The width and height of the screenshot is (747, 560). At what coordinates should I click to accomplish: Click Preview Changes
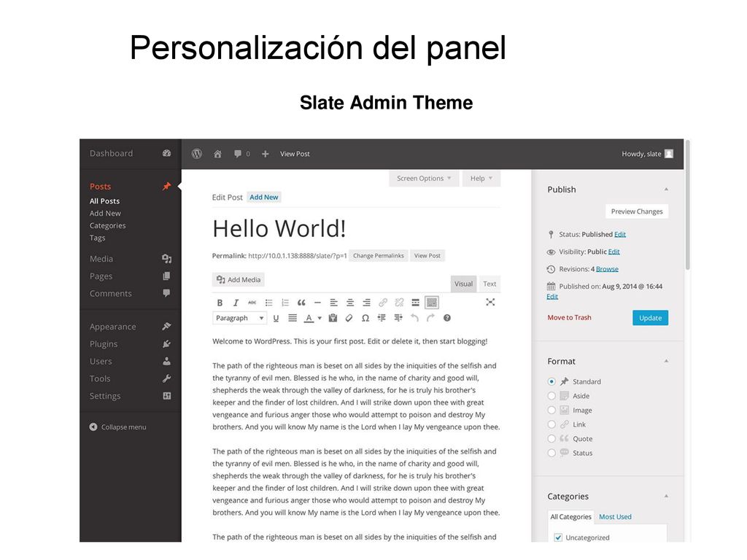click(636, 211)
